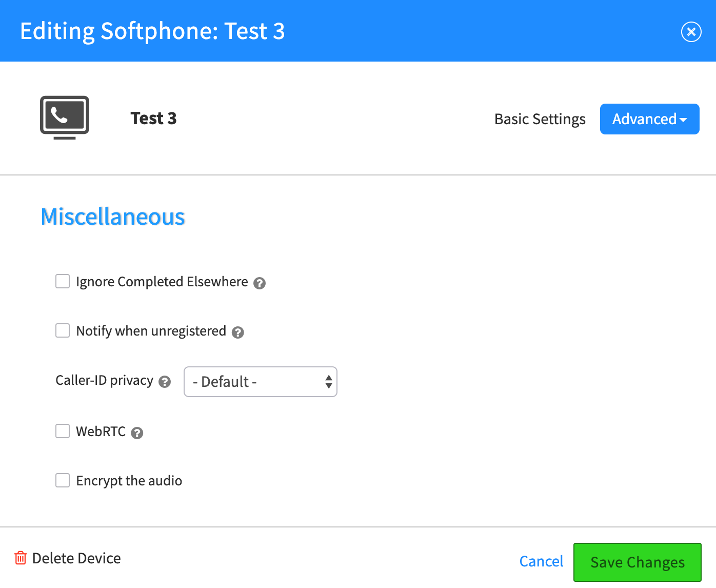Click the Save Changes button
This screenshot has height=588, width=716.
coord(638,562)
